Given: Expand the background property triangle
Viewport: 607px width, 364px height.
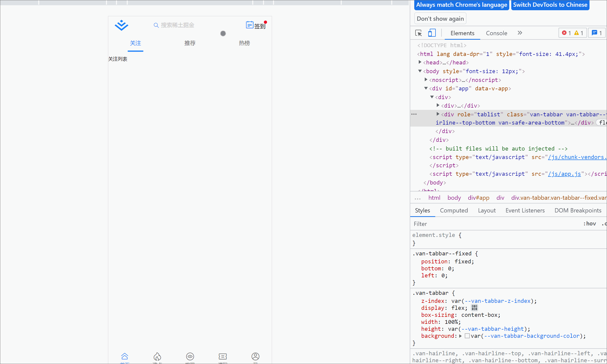Looking at the screenshot, I should (460, 336).
